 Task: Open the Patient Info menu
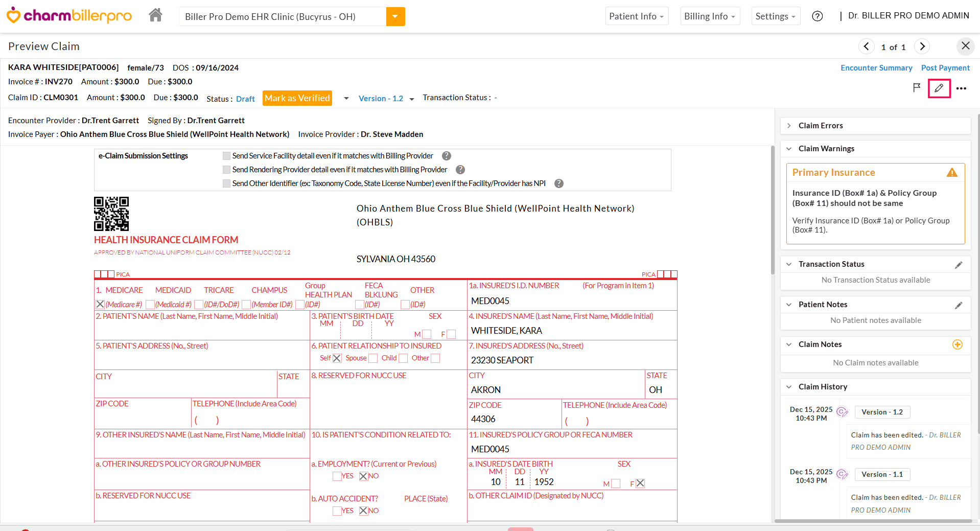tap(636, 16)
